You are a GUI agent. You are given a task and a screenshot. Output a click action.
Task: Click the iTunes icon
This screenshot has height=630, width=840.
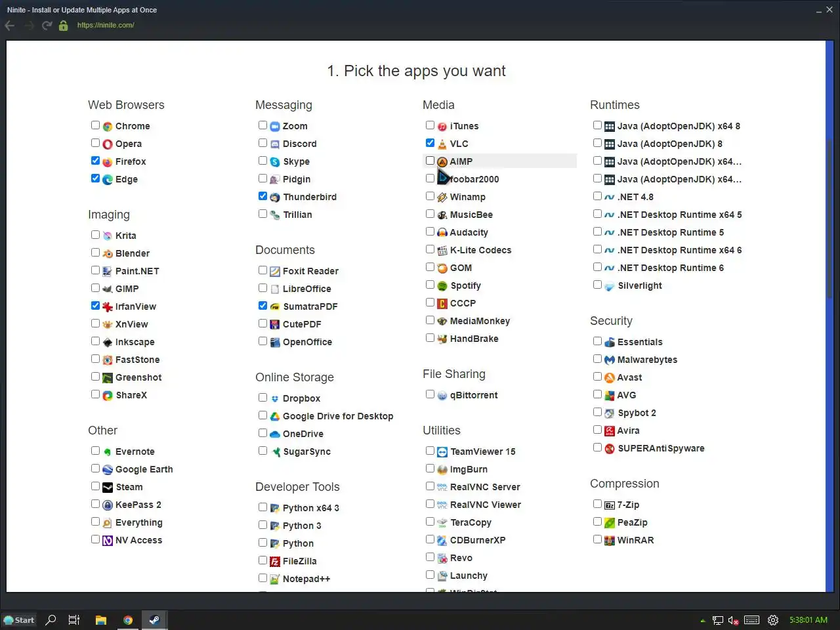tap(442, 127)
